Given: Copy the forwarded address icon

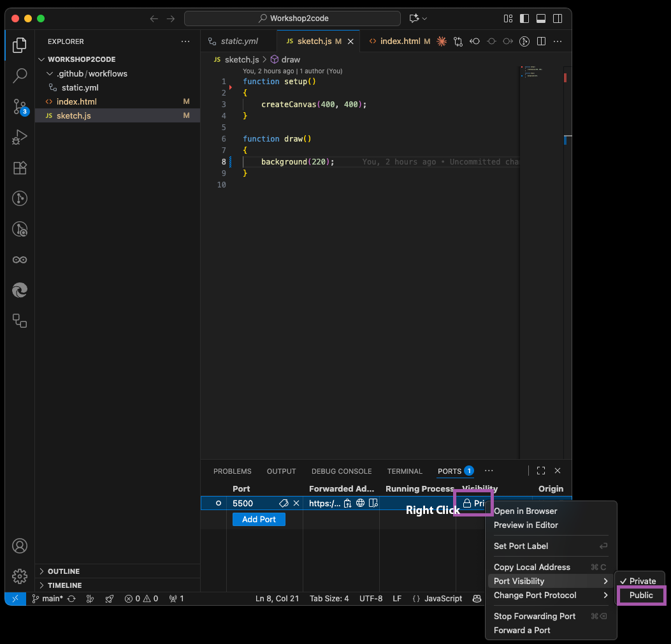Looking at the screenshot, I should click(347, 503).
